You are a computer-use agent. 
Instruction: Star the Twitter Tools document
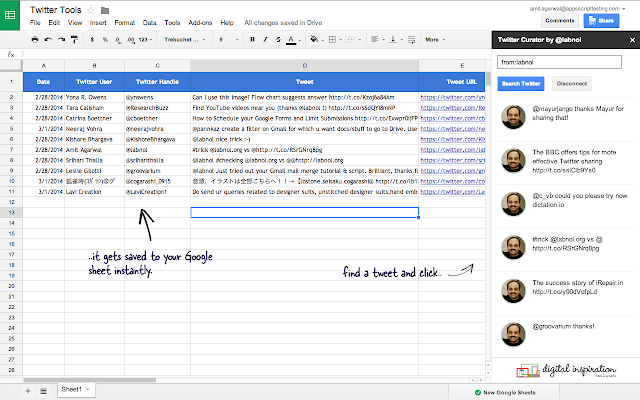tap(91, 10)
